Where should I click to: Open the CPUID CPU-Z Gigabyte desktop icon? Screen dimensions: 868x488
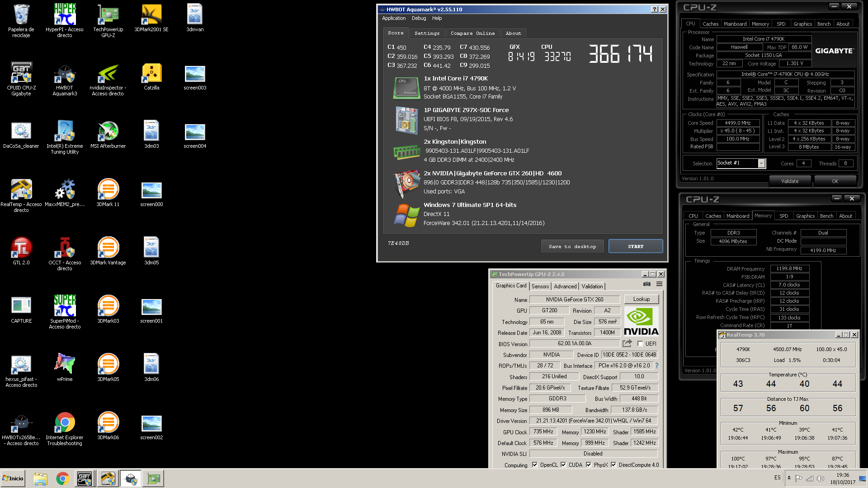pos(21,79)
